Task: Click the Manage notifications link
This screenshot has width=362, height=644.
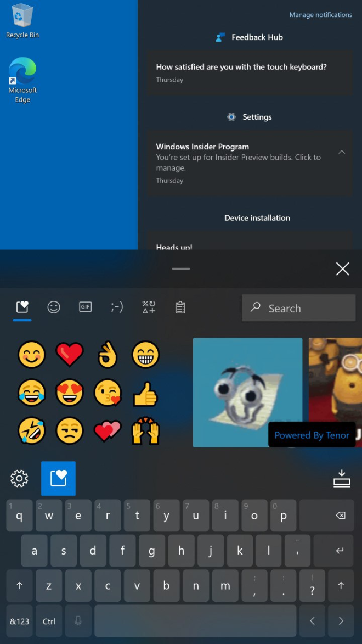Action: point(320,15)
